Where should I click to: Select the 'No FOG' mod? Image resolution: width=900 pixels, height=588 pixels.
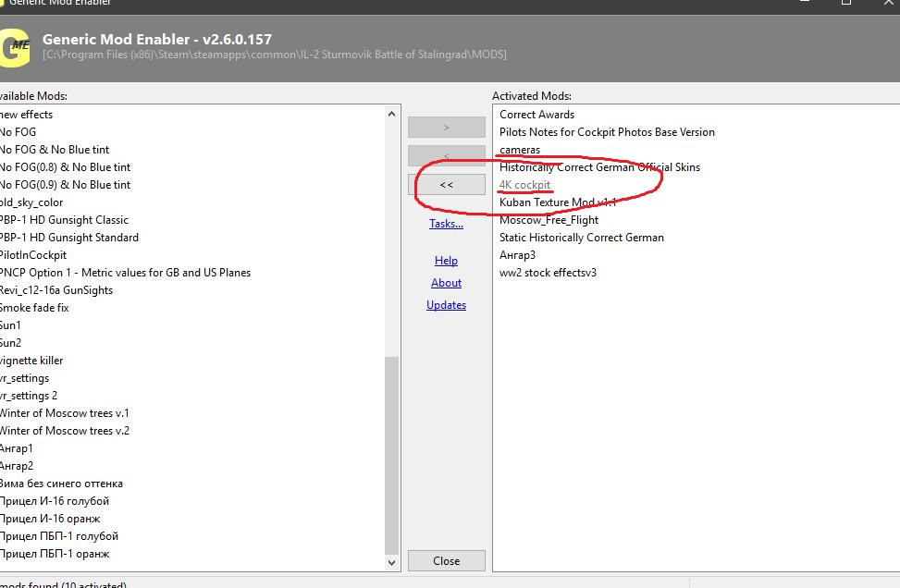click(18, 132)
